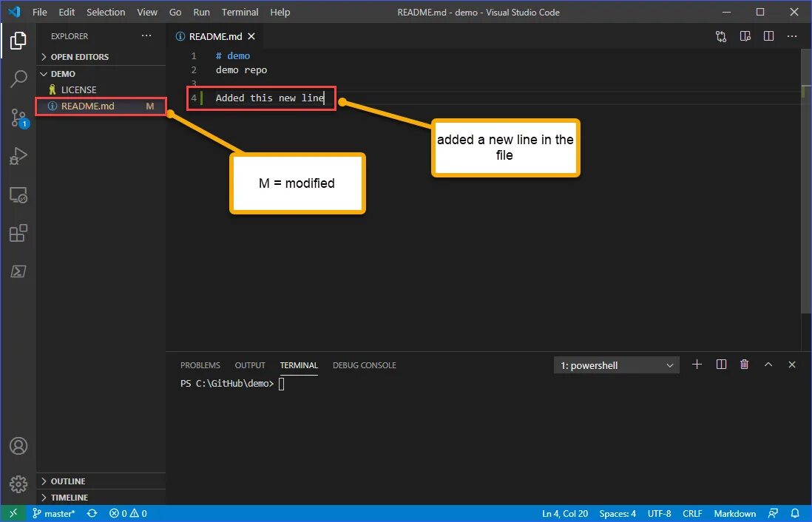This screenshot has width=812, height=522.
Task: Open the Go menu
Action: tap(175, 12)
